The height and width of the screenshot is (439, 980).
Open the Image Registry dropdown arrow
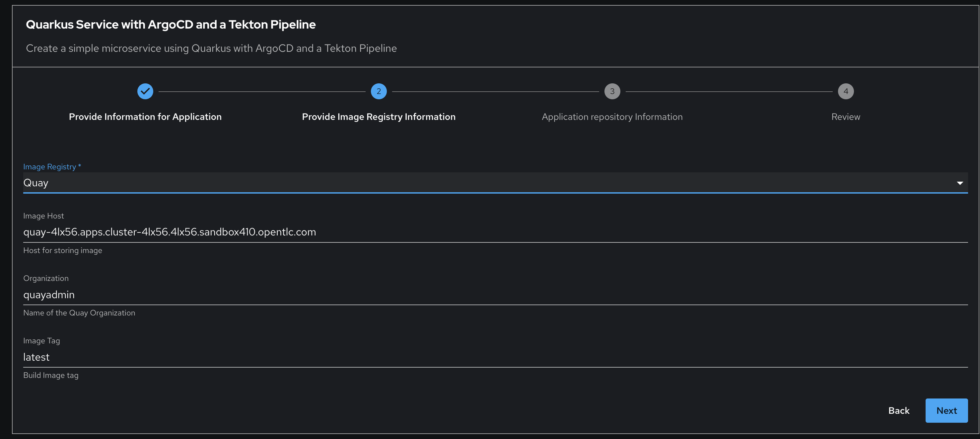click(960, 183)
